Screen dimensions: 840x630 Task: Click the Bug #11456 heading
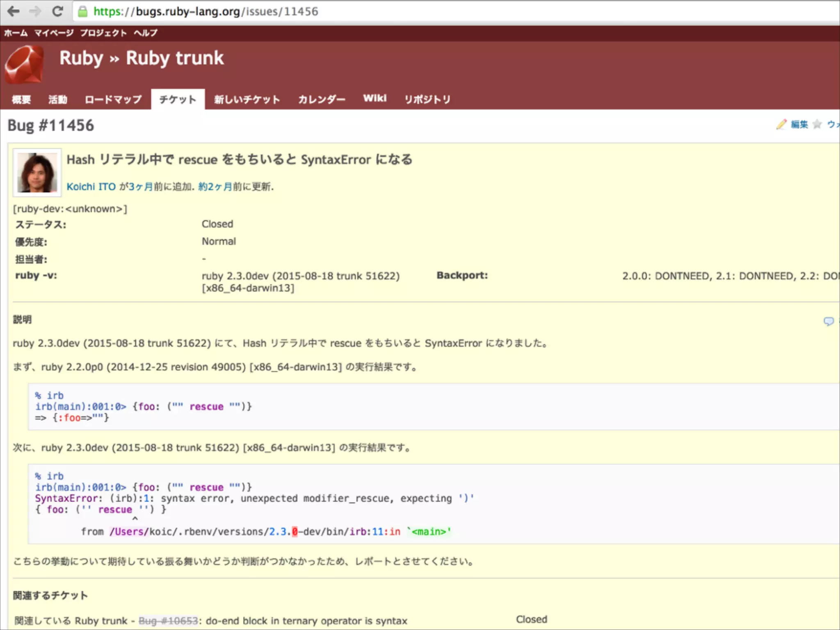(51, 126)
